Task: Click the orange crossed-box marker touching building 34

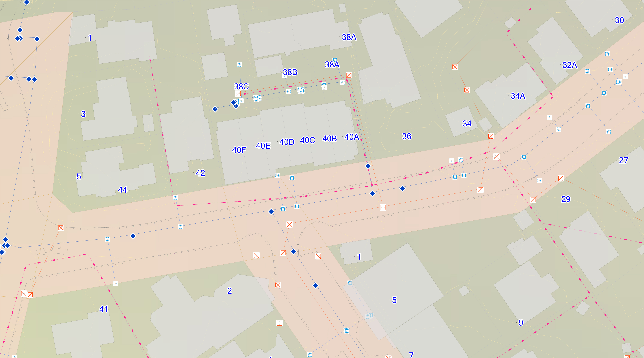Action: point(491,136)
